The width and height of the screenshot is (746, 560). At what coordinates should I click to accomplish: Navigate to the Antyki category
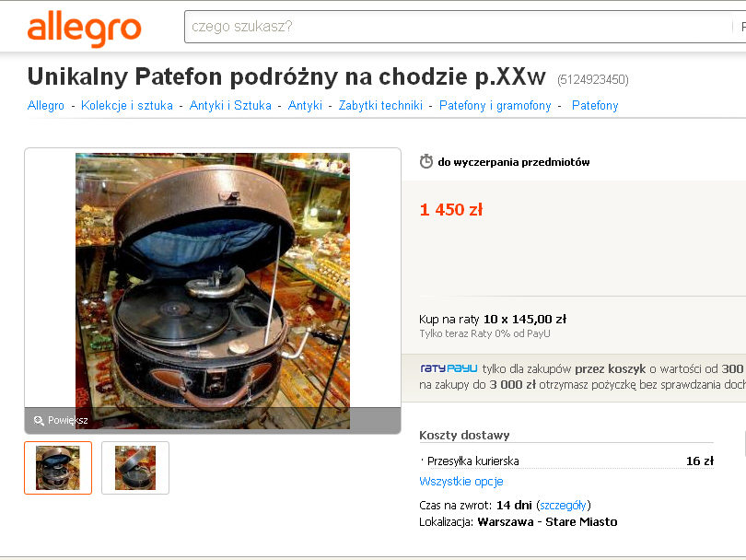305,105
